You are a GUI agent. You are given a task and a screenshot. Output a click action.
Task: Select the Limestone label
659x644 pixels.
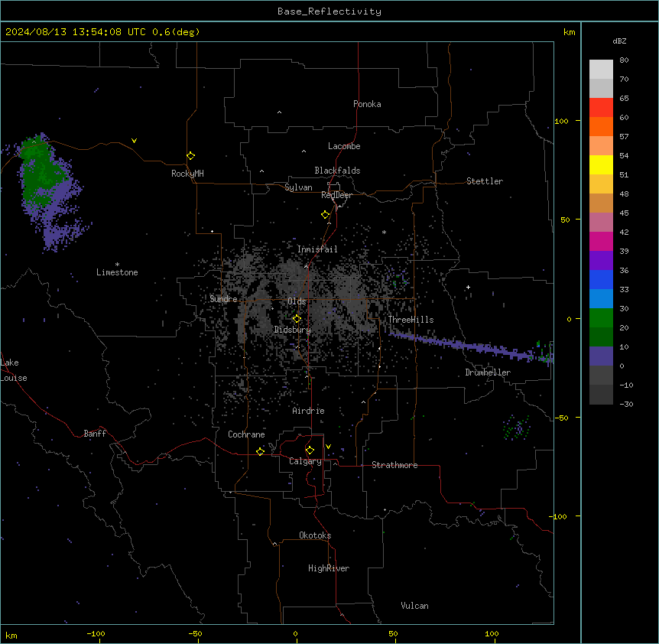[117, 272]
